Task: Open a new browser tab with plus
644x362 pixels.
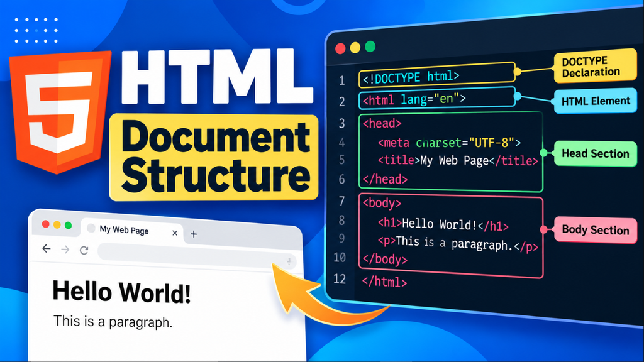Action: (x=194, y=234)
